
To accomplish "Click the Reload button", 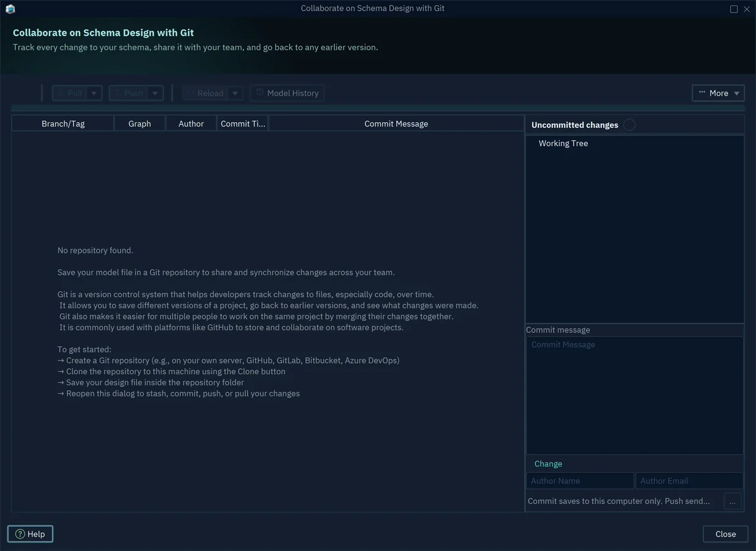I will (x=205, y=93).
